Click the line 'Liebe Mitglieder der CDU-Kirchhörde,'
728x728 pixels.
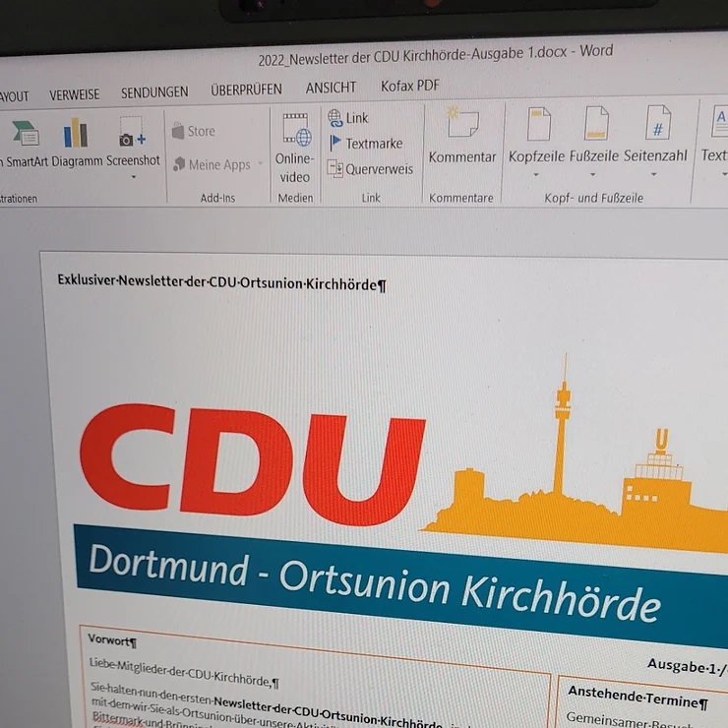(x=184, y=673)
